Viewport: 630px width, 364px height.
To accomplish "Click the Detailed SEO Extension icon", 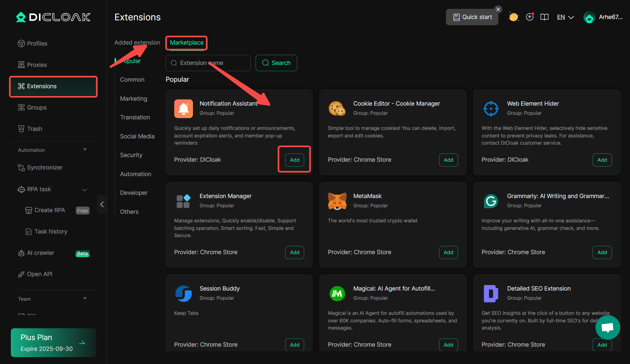I will 491,293.
